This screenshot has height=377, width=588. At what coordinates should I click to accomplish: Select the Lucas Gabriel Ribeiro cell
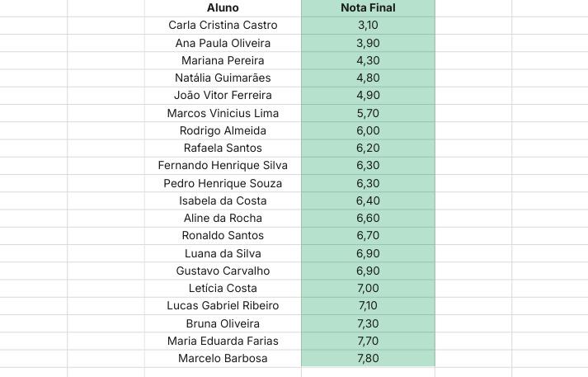223,306
